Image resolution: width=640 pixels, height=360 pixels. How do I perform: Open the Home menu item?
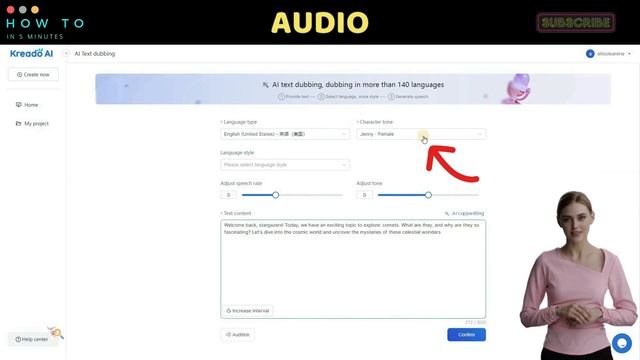pos(27,105)
